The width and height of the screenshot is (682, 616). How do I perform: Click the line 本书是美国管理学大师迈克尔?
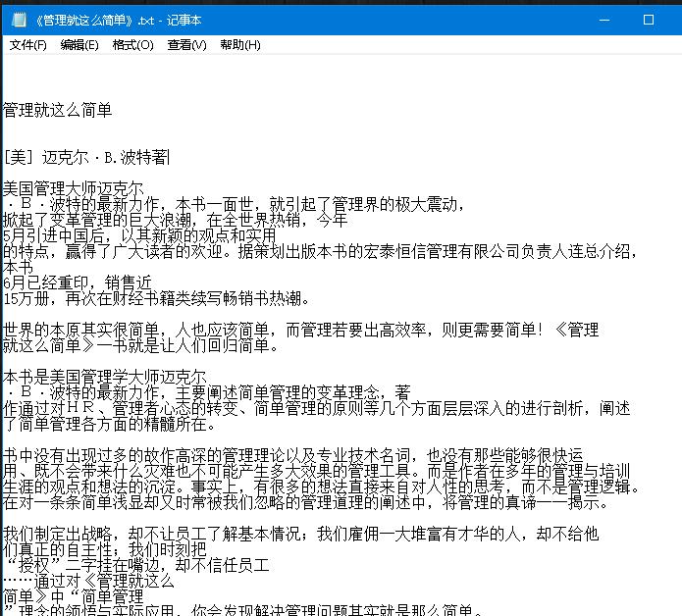pyautogui.click(x=104, y=377)
